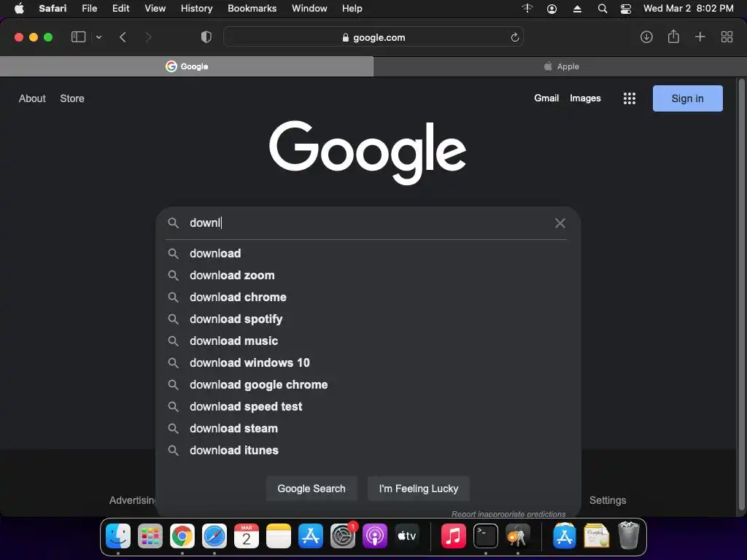747x560 pixels.
Task: Open Launchpad from the Dock
Action: pyautogui.click(x=150, y=536)
